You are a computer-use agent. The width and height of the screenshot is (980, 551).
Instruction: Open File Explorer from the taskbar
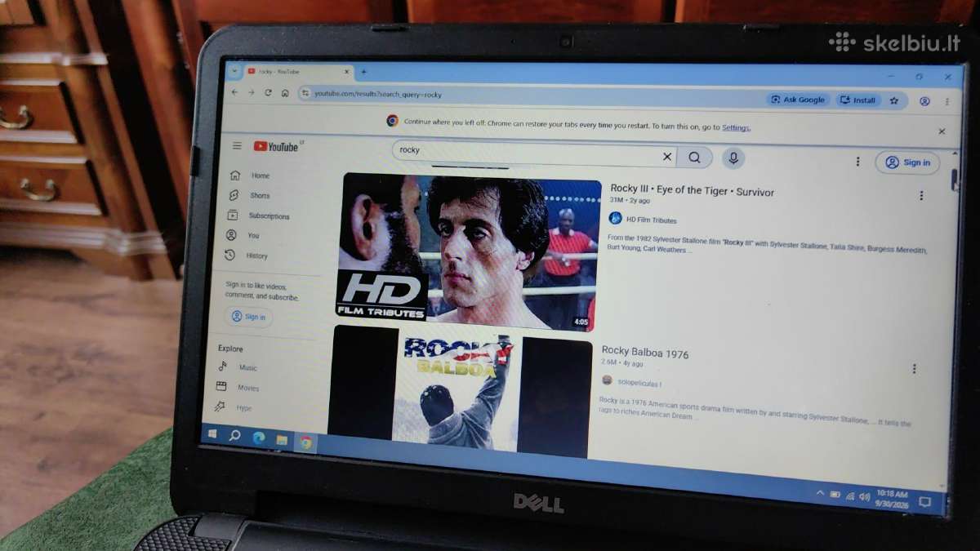pyautogui.click(x=282, y=440)
